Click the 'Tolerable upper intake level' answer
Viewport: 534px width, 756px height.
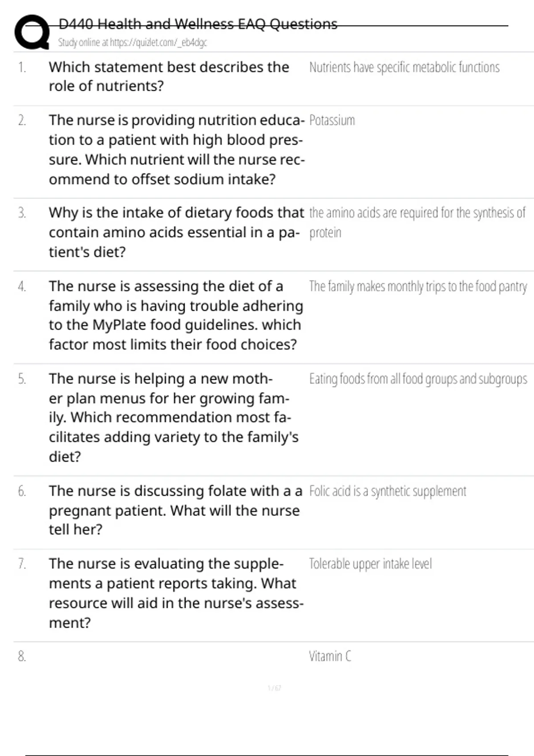point(370,564)
